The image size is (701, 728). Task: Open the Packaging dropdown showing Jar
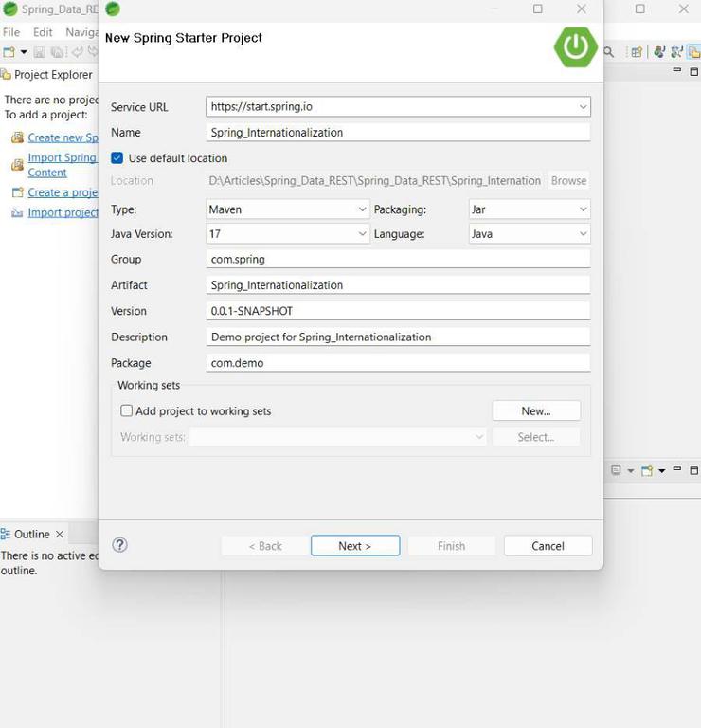[x=530, y=209]
